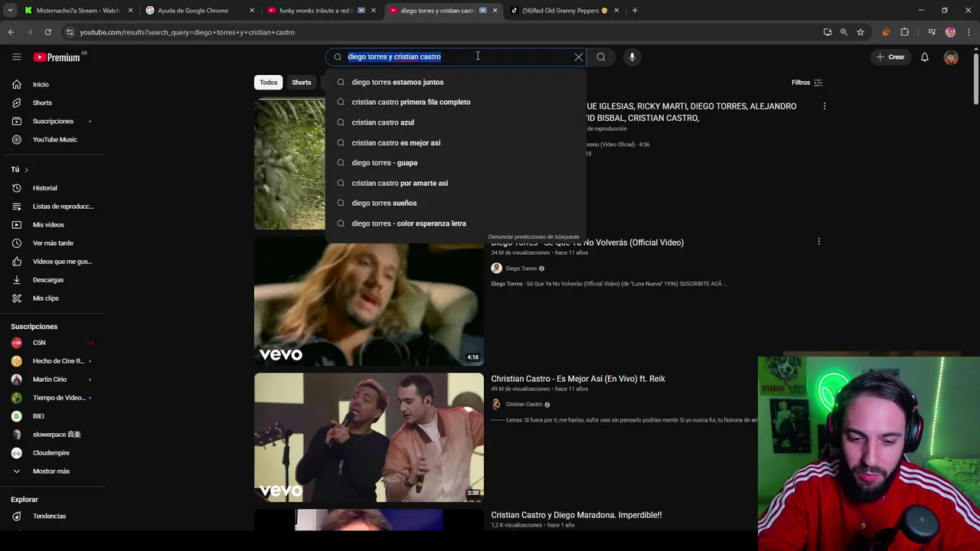Open Hecho de Cine channel subscription

coord(54,360)
